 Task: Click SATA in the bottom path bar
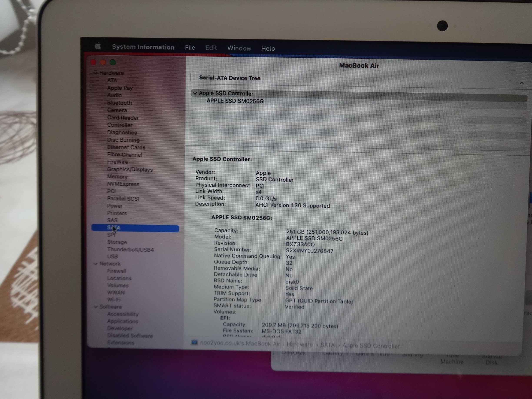327,345
